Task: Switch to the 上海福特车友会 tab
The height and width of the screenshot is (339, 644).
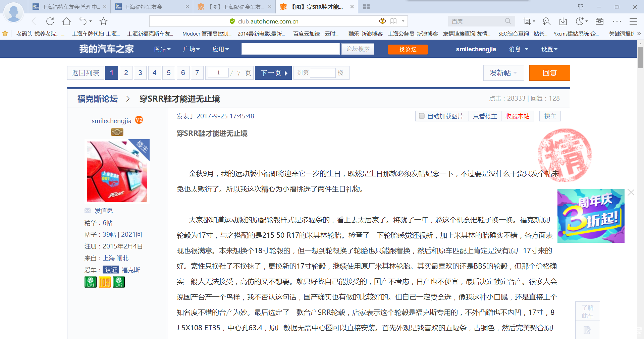Action: point(152,7)
